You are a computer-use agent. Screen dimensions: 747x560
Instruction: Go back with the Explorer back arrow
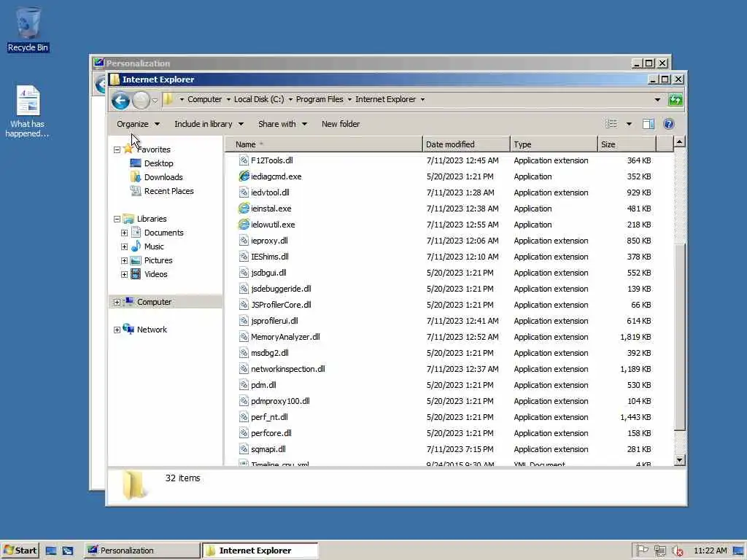(120, 100)
